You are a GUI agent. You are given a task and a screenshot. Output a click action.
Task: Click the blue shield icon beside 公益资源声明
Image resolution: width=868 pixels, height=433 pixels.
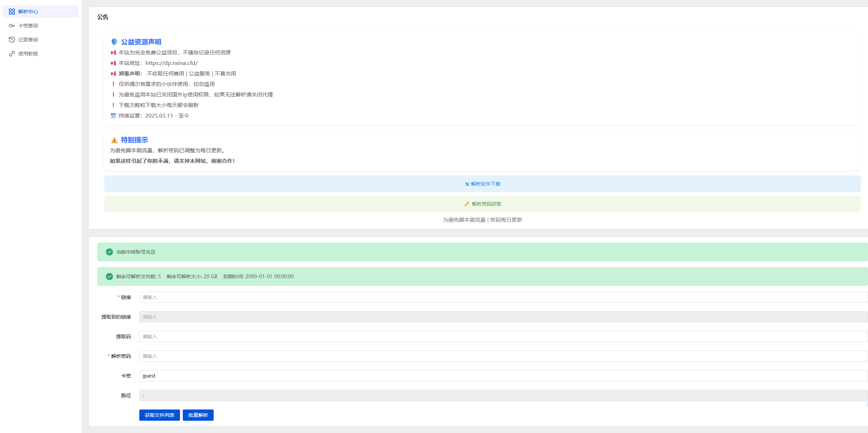(x=114, y=42)
